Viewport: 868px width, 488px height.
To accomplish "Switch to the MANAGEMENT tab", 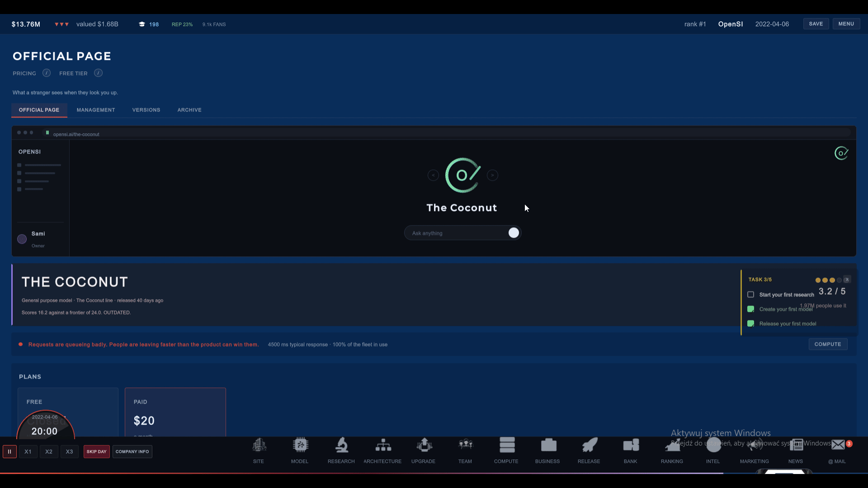I will pyautogui.click(x=96, y=110).
